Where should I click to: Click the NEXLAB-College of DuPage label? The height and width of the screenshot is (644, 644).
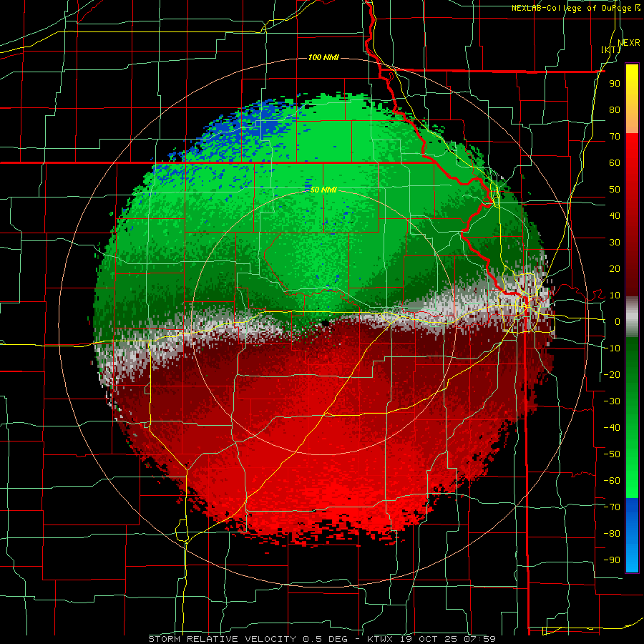pyautogui.click(x=572, y=8)
